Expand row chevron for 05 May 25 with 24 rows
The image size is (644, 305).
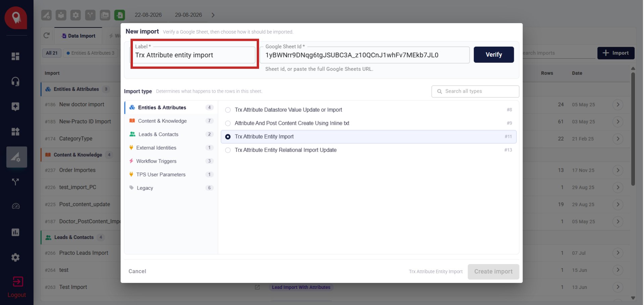pos(618,105)
